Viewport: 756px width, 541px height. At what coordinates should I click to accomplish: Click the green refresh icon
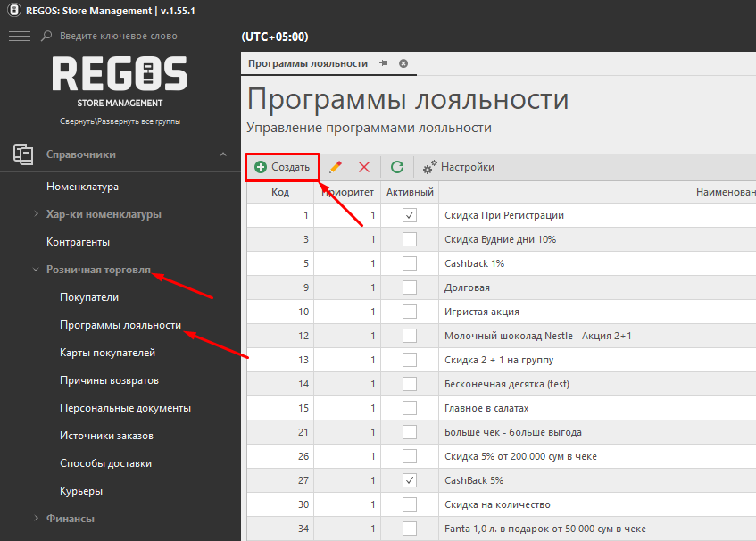[397, 167]
